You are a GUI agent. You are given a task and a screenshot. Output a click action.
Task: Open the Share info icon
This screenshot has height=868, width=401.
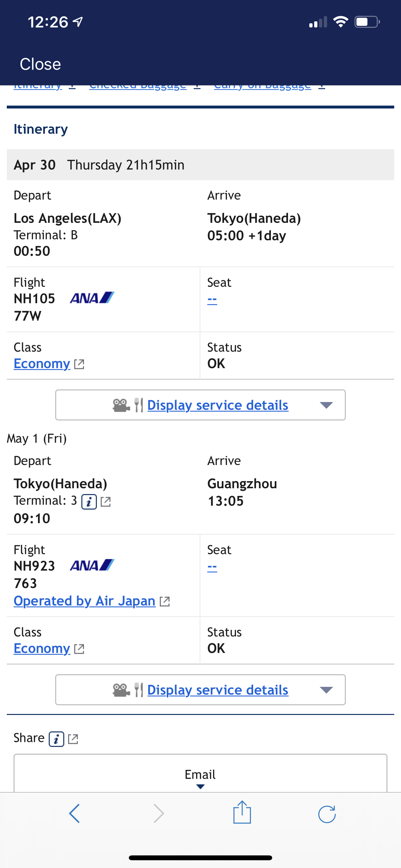[x=56, y=739]
